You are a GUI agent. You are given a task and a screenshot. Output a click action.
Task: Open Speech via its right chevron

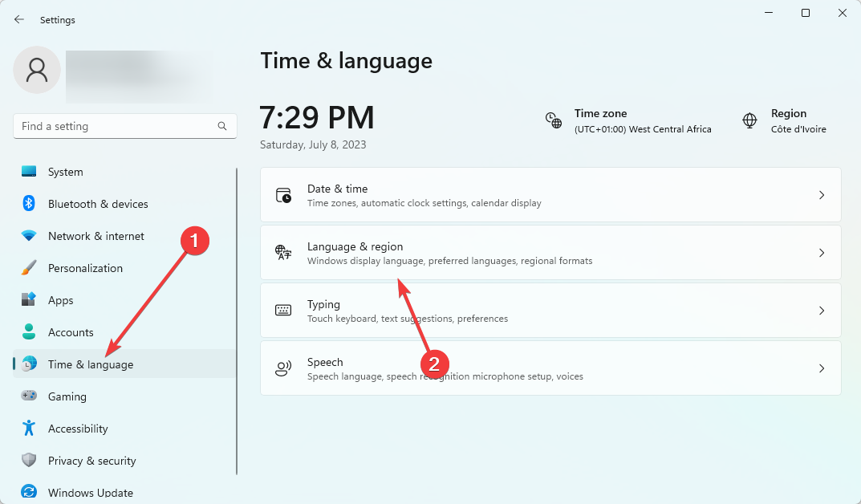[822, 368]
